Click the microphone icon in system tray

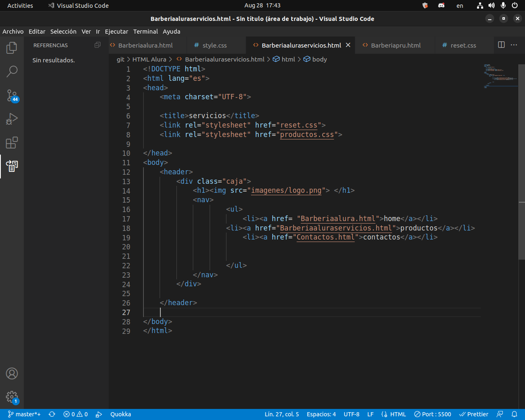tap(503, 5)
